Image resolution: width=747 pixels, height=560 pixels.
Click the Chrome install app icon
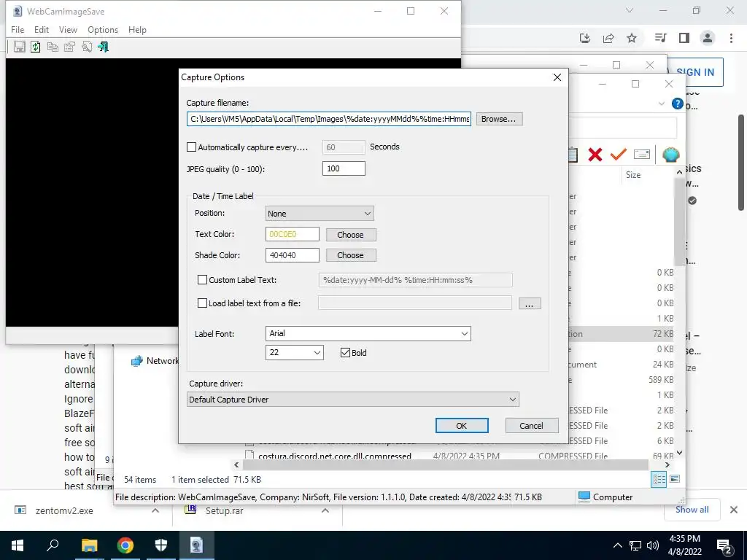point(585,38)
